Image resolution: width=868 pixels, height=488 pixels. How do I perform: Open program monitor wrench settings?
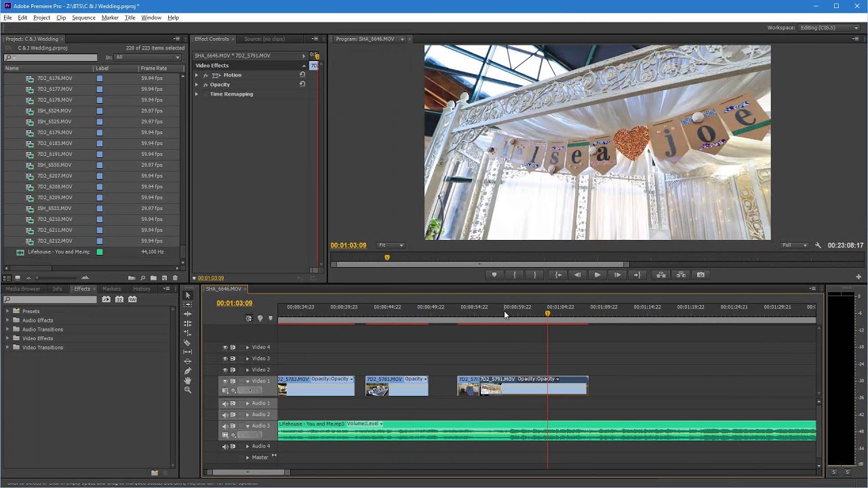(x=818, y=245)
